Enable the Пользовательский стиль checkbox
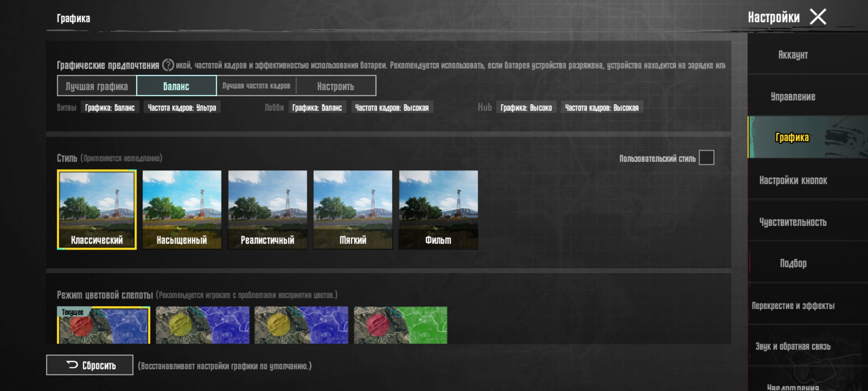The width and height of the screenshot is (868, 391). [x=706, y=158]
